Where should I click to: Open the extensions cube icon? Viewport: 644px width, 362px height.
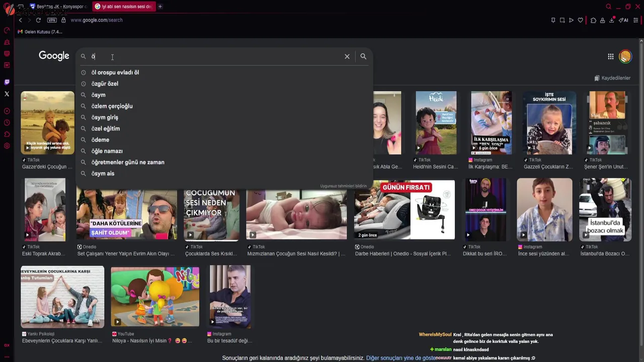(x=593, y=20)
